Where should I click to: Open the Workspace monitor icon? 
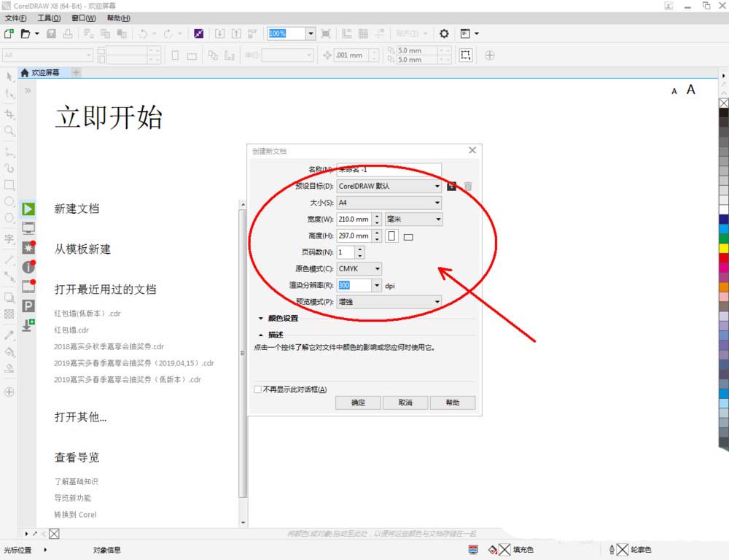tap(28, 228)
